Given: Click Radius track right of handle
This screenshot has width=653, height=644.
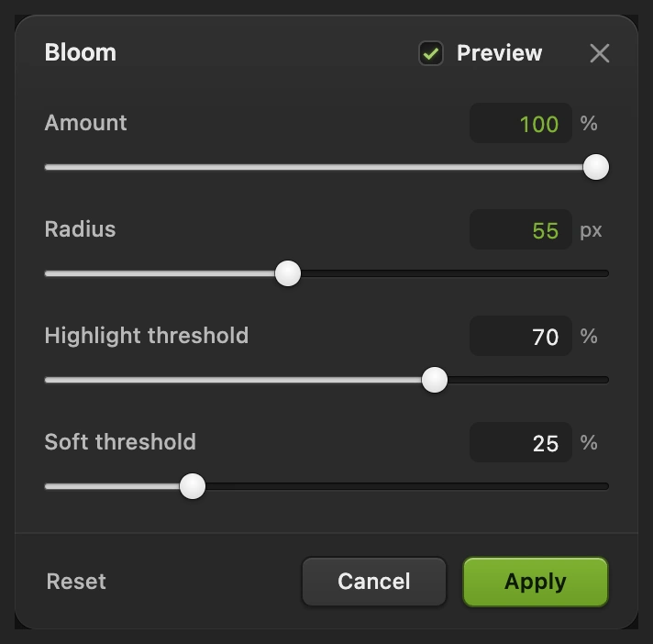Looking at the screenshot, I should click(x=455, y=273).
